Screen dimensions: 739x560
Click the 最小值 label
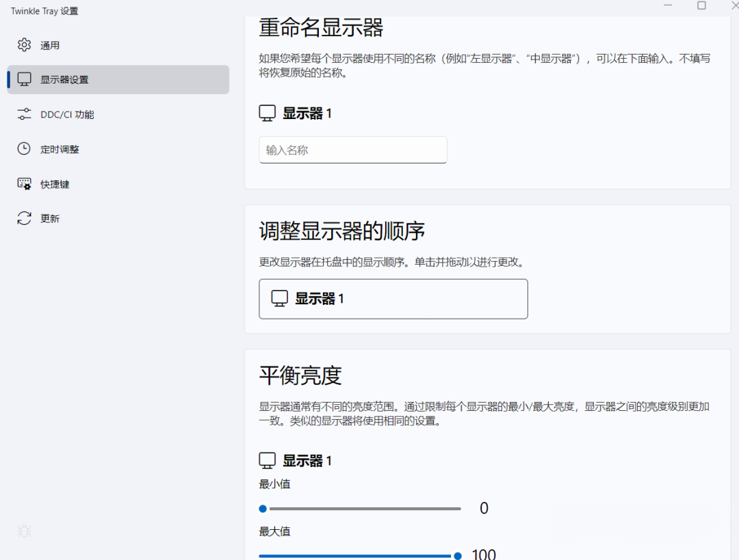coord(275,483)
